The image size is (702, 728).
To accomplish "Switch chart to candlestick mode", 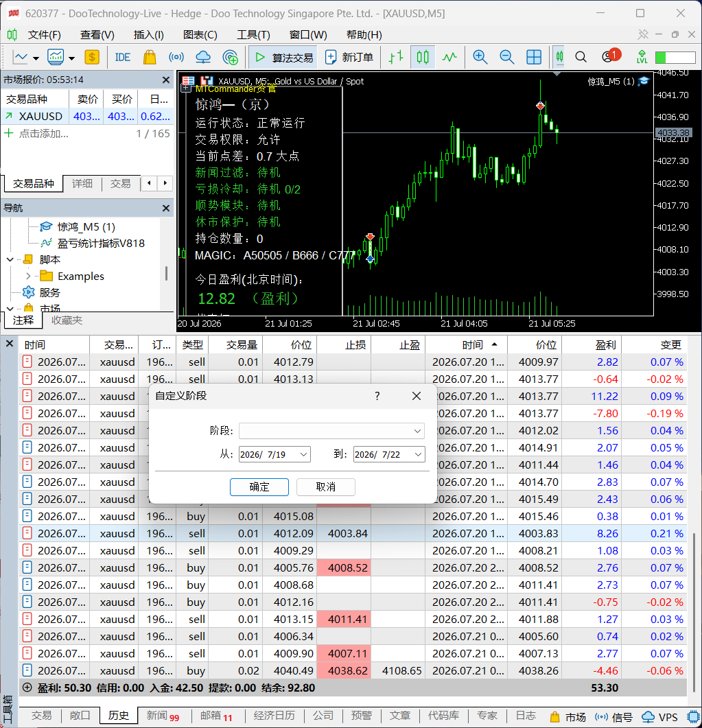I will click(423, 57).
